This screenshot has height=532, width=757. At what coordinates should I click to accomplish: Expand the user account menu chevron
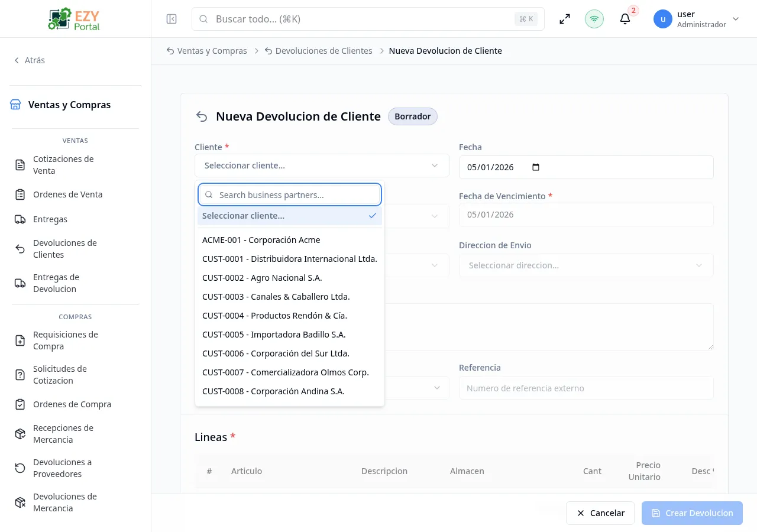coord(736,19)
